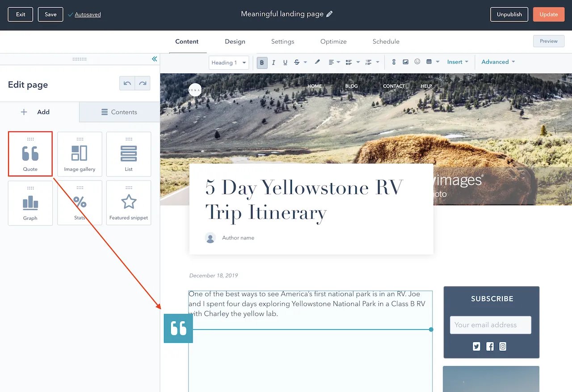The height and width of the screenshot is (392, 572).
Task: Click the undo arrow button
Action: 127,84
